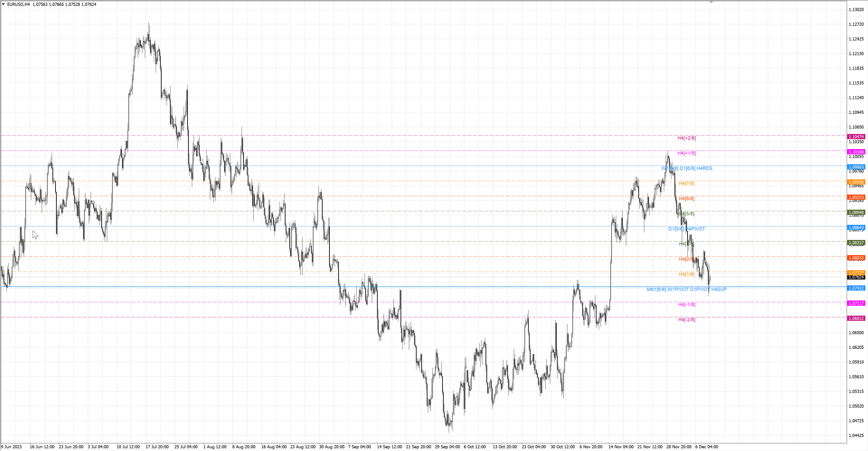Click the dropdown arrow beside EURUSD,H4
Image resolution: width=868 pixels, height=451 pixels.
click(x=3, y=4)
